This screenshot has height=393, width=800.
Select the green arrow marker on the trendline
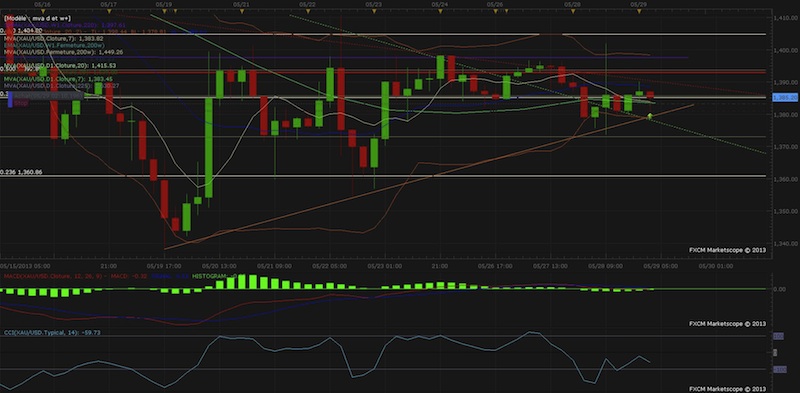point(649,116)
